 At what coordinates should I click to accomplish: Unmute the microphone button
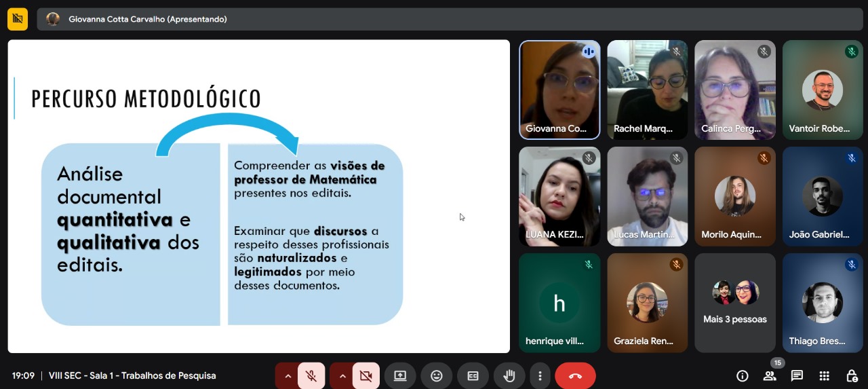click(x=311, y=375)
